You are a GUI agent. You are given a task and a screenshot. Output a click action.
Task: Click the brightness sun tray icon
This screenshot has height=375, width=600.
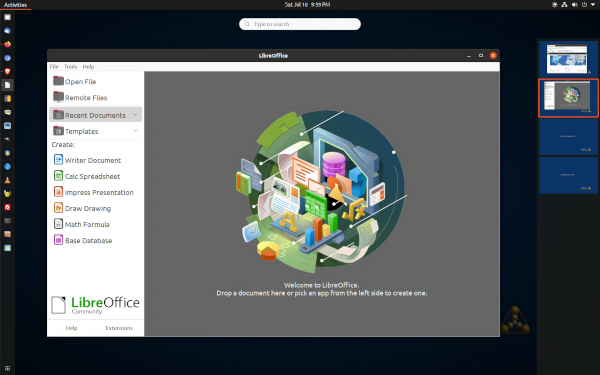(554, 5)
